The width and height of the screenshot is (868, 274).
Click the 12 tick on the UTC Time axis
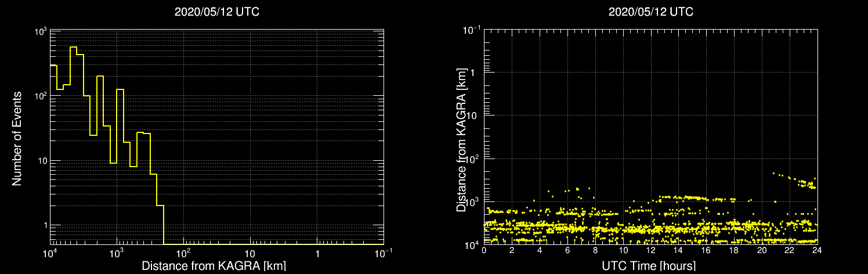tap(651, 251)
